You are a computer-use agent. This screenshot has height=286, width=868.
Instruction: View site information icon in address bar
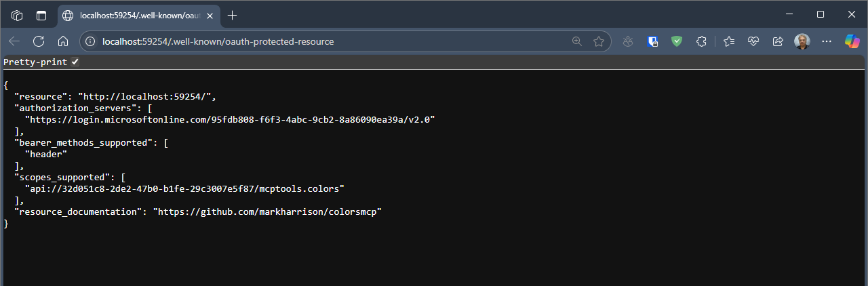[x=90, y=41]
